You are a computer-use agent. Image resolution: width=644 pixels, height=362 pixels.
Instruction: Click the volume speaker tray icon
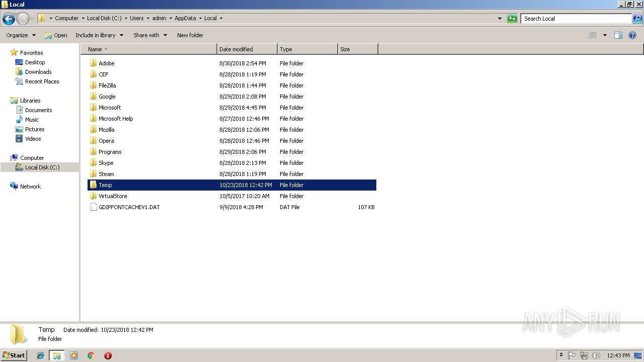coord(596,355)
